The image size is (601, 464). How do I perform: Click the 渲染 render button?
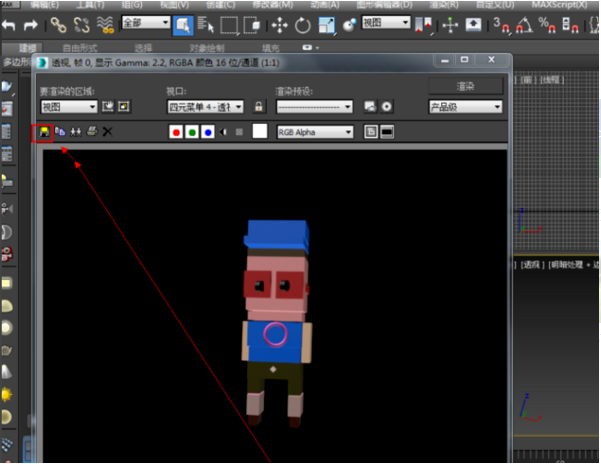pyautogui.click(x=465, y=86)
